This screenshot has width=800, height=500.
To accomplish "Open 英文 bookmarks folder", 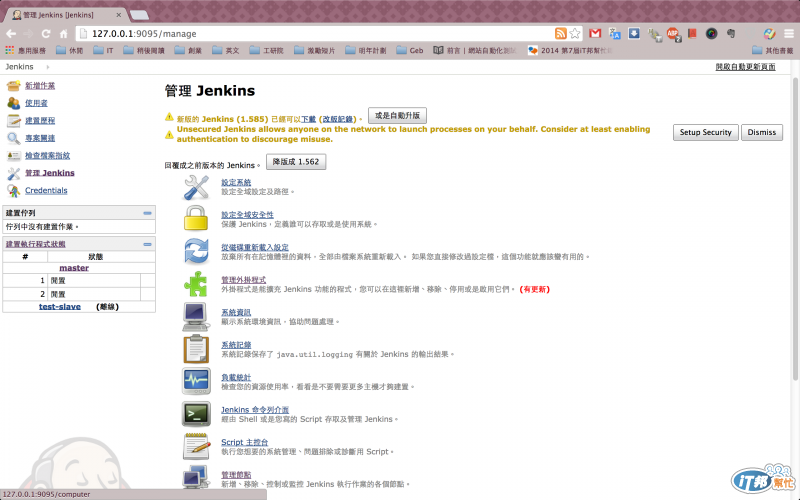I will pyautogui.click(x=226, y=50).
